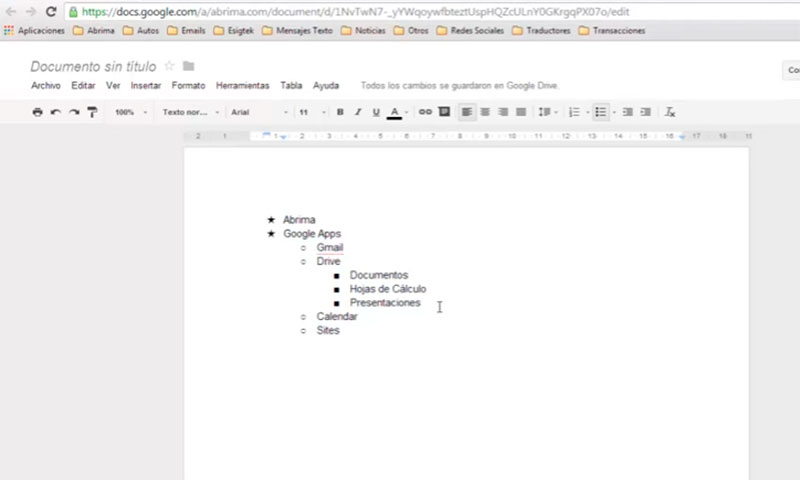The image size is (800, 480).
Task: Open the Editar menu
Action: click(83, 85)
